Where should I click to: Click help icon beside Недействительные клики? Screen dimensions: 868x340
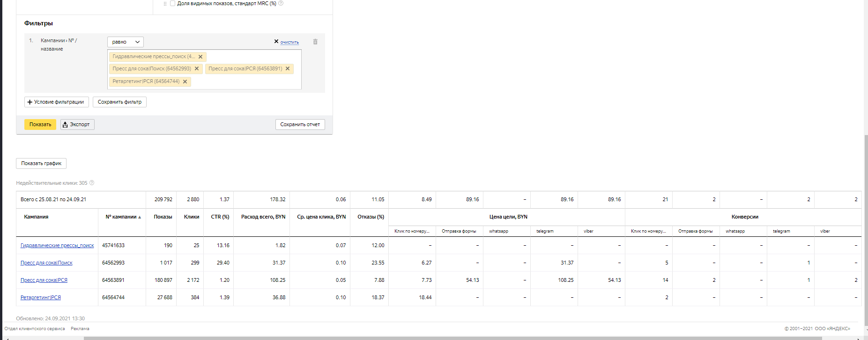(x=92, y=183)
